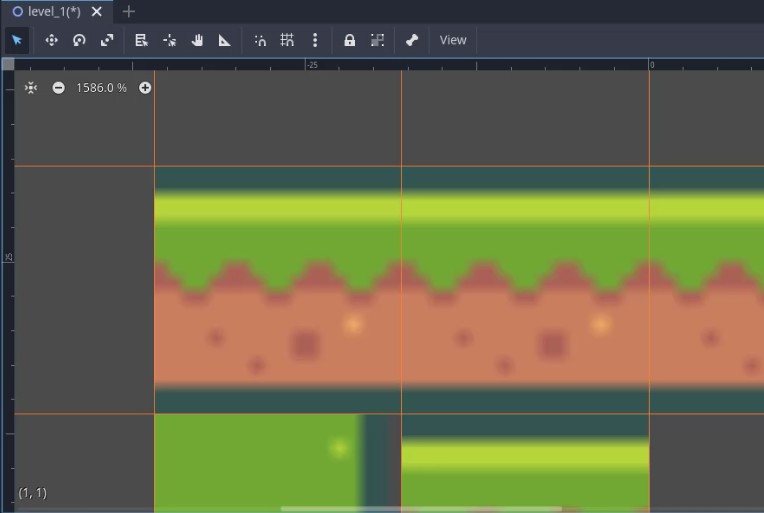This screenshot has height=513, width=764.
Task: Toggle smart snapping
Action: [x=260, y=40]
